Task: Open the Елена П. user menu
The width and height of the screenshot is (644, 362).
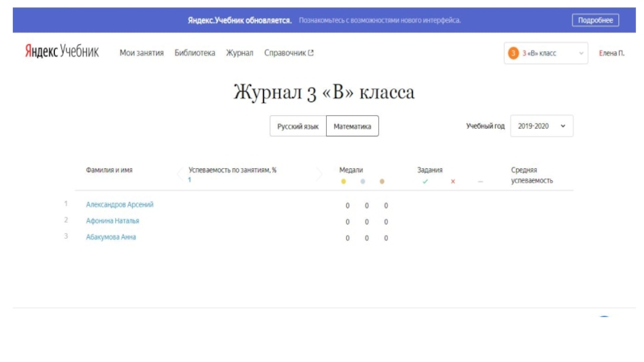Action: pos(612,53)
